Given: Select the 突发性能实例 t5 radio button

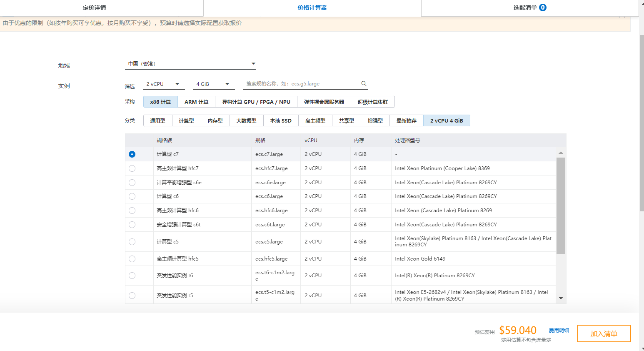Looking at the screenshot, I should [x=132, y=296].
